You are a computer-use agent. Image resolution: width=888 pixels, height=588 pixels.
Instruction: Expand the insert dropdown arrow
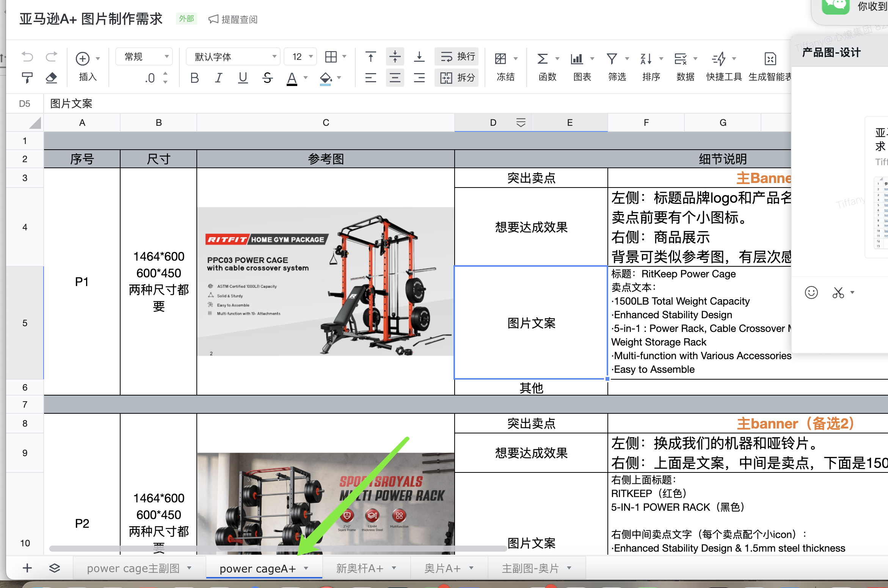[98, 58]
